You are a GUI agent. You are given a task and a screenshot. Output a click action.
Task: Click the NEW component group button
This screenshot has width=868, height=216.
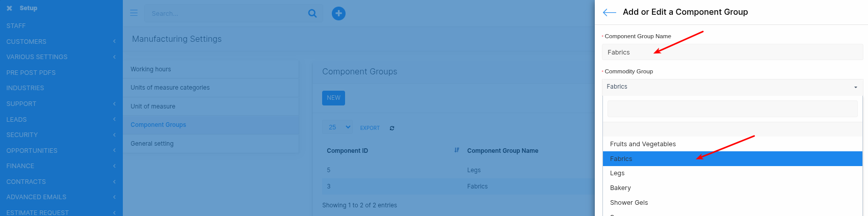pyautogui.click(x=333, y=98)
